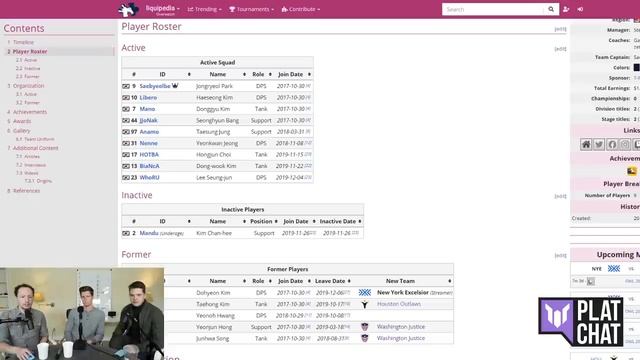
Task: Open Mano player page
Action: [x=147, y=109]
